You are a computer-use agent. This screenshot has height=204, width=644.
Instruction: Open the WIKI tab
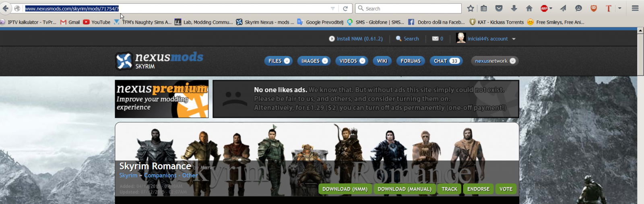(382, 61)
